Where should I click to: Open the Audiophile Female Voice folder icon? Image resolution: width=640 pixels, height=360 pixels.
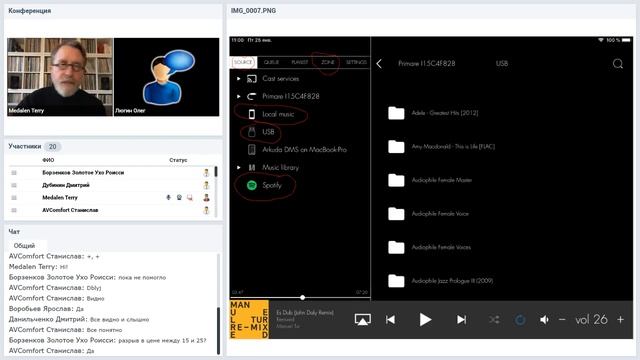(x=396, y=213)
